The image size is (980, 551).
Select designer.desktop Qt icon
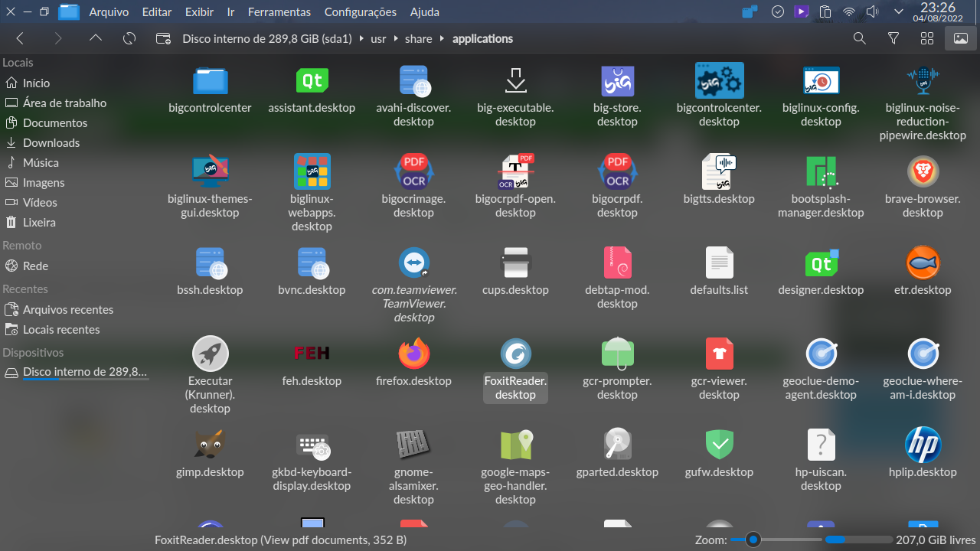[x=821, y=262]
